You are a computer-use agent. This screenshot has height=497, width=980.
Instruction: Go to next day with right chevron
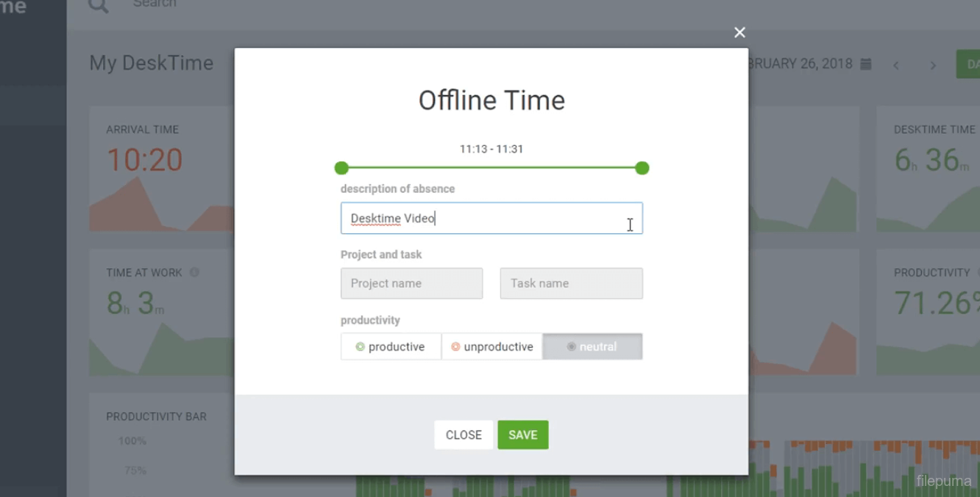pyautogui.click(x=933, y=66)
